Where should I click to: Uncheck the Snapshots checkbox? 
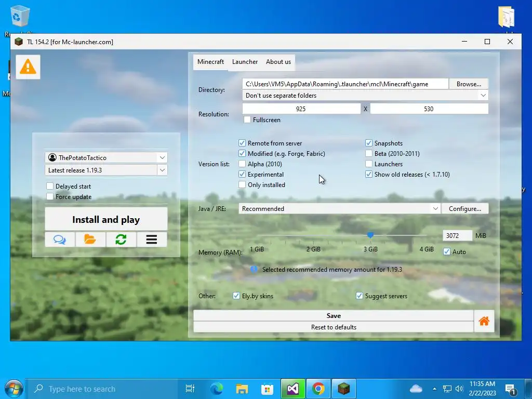(369, 143)
